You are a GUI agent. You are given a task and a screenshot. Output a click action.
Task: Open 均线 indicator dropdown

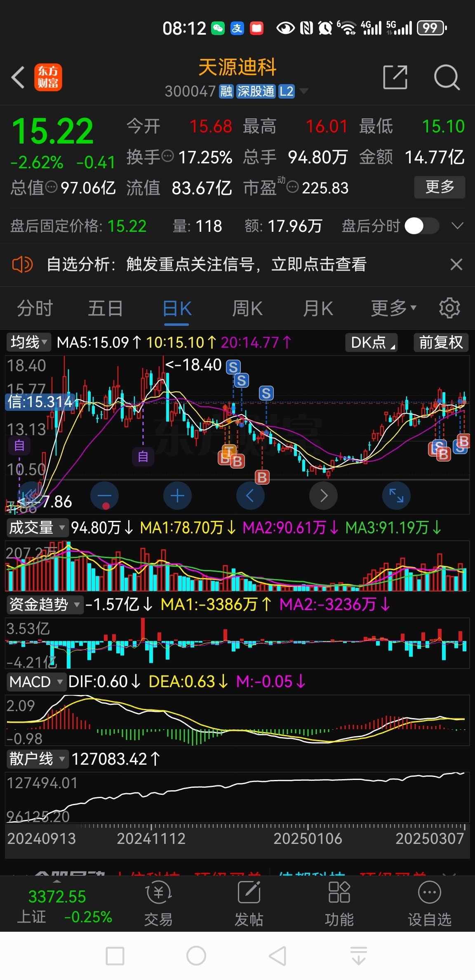[28, 342]
